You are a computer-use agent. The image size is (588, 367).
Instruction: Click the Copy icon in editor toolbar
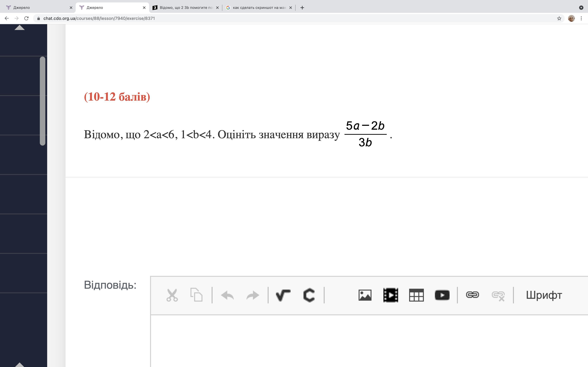coord(196,295)
